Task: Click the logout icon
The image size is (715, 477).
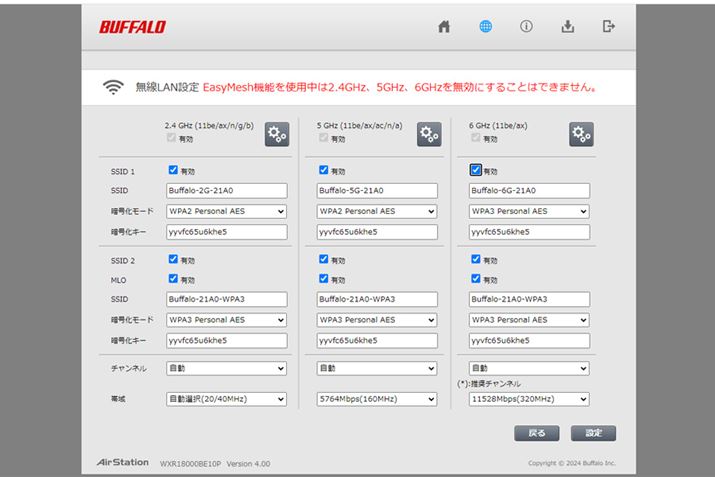Action: [608, 27]
